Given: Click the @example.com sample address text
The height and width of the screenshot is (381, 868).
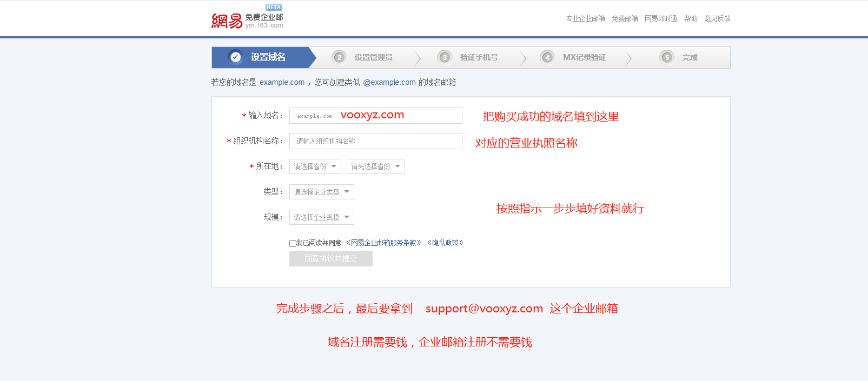Looking at the screenshot, I should (389, 82).
